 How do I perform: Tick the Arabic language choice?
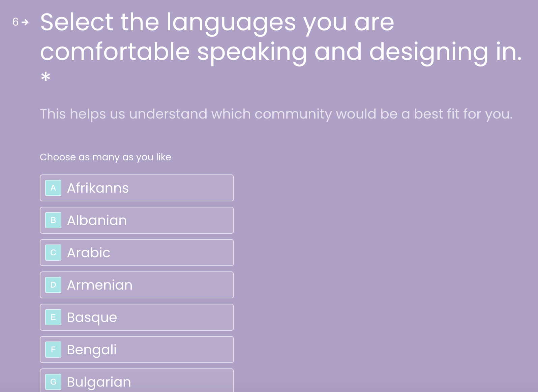point(137,253)
